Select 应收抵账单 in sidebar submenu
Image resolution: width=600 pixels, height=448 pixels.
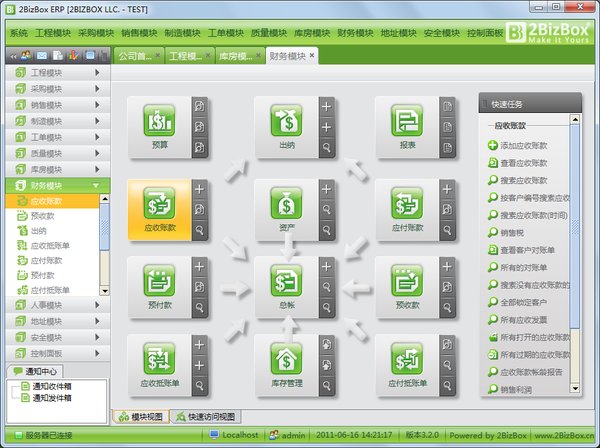click(52, 246)
